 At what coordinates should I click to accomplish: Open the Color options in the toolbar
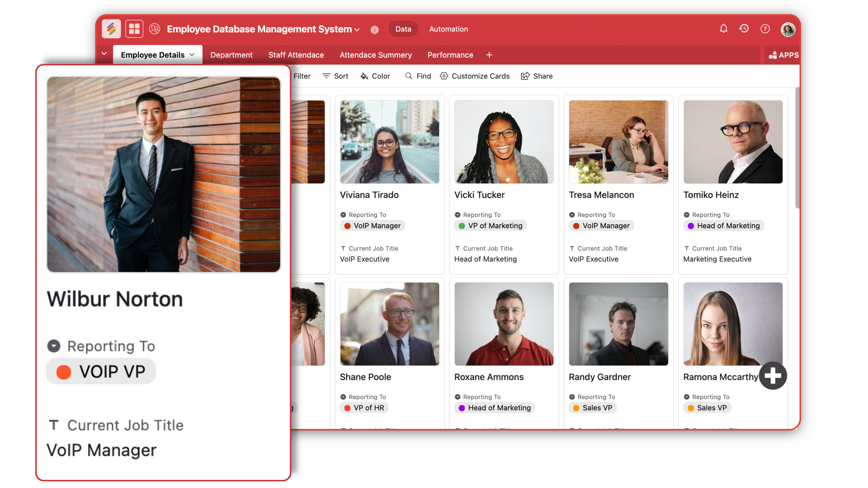coord(375,76)
